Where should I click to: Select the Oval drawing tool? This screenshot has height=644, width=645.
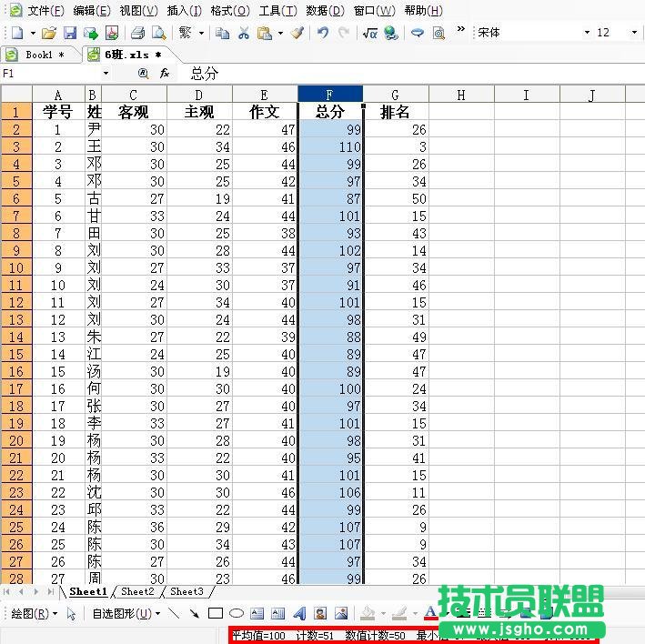click(x=236, y=613)
